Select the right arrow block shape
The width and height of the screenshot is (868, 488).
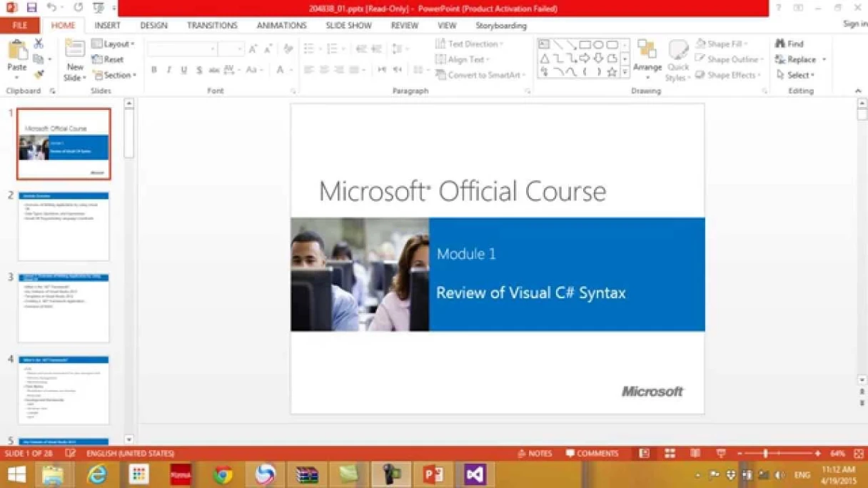585,59
